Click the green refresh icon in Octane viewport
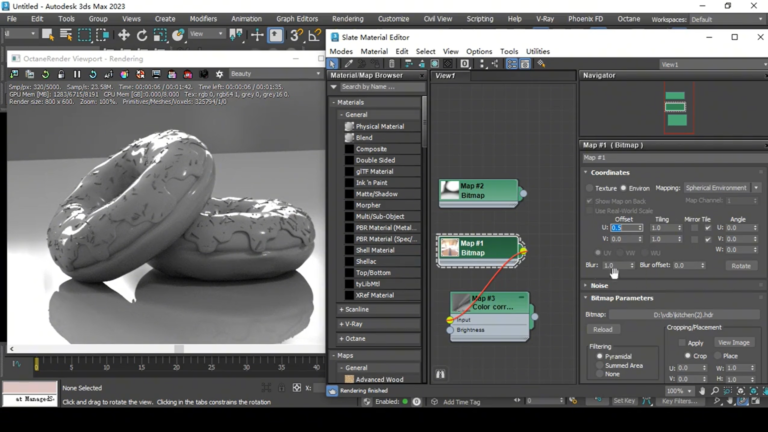Viewport: 768px width, 432px height. [x=45, y=74]
